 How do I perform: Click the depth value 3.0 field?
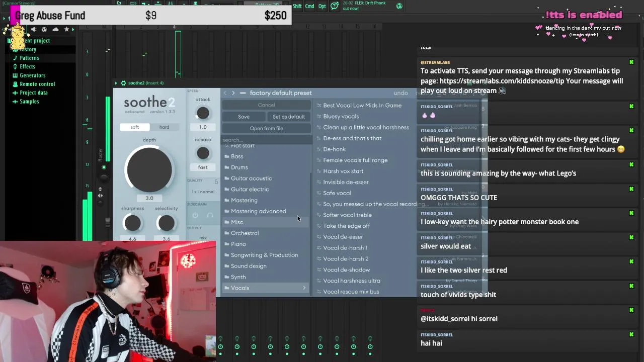point(149,198)
